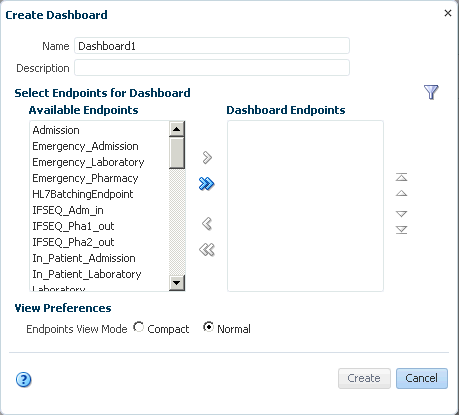Select the Normal view mode
Screen dimensions: 459x415
(x=208, y=327)
